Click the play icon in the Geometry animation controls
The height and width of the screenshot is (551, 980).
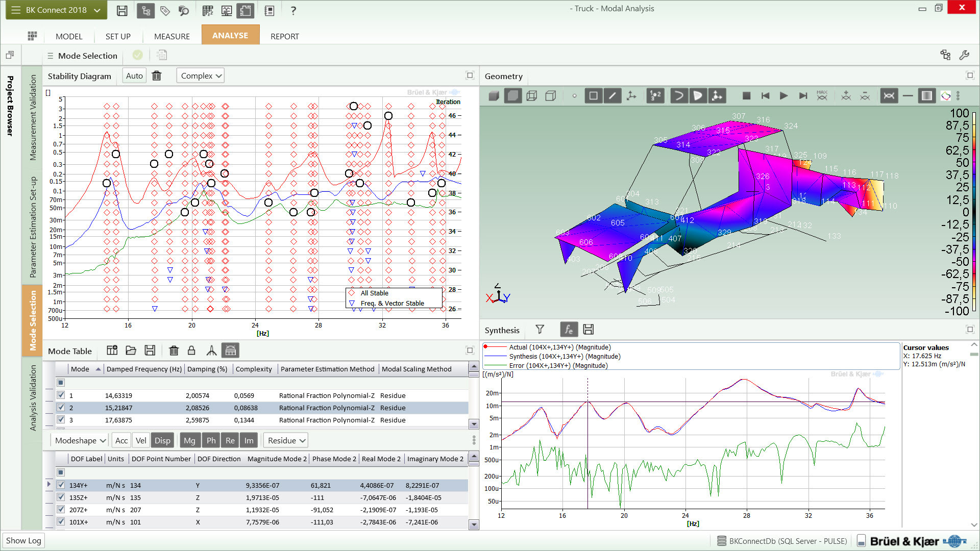pyautogui.click(x=783, y=95)
